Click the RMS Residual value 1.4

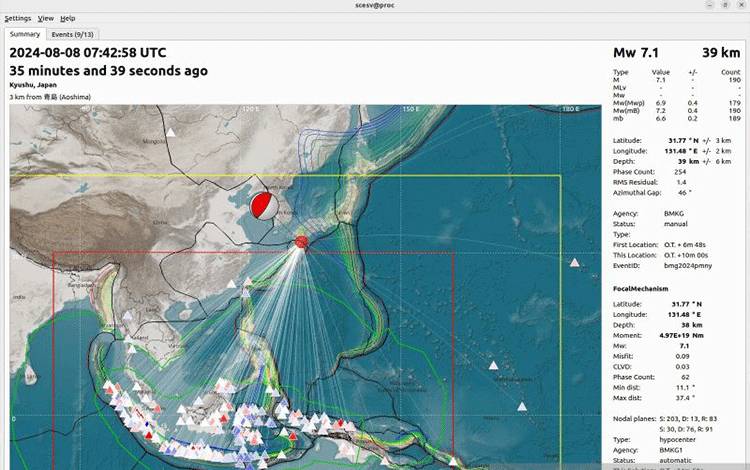(x=681, y=182)
